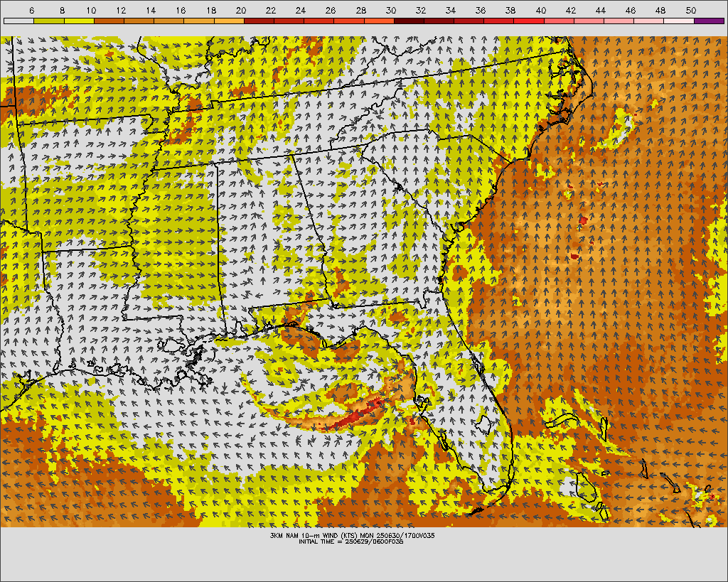Select the legend label '20'
Viewport: 728px width, 582px height.
tap(240, 10)
